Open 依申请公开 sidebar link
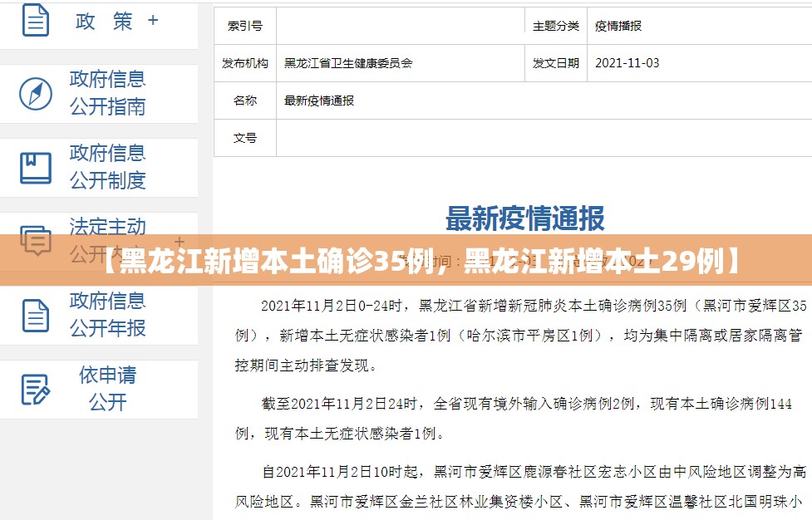812x520 pixels. 108,389
